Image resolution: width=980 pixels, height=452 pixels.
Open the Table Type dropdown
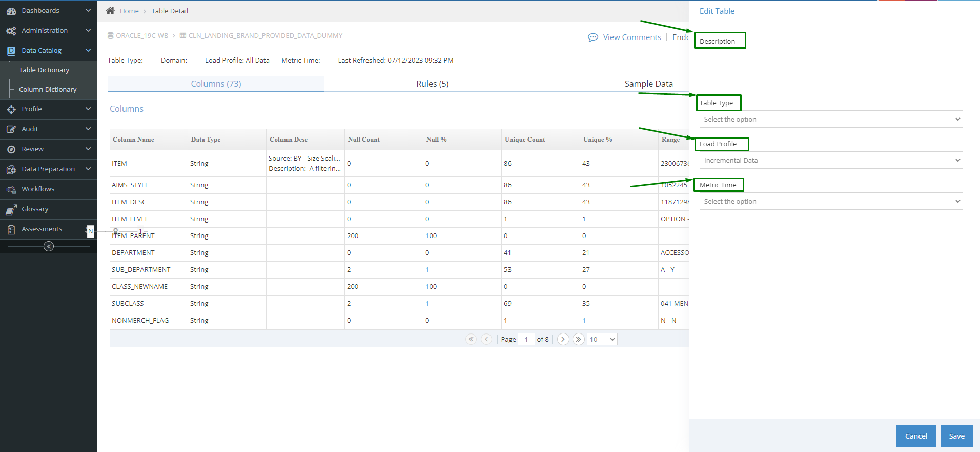pyautogui.click(x=831, y=119)
